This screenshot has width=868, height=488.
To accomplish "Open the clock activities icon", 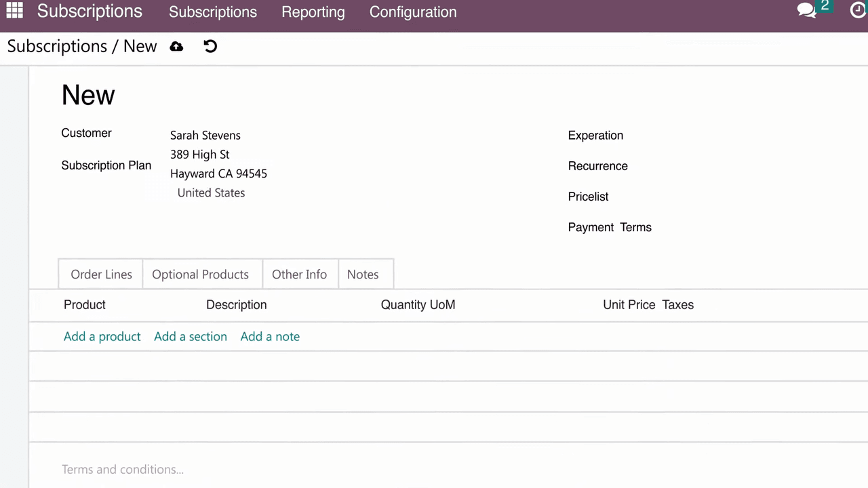I will pyautogui.click(x=859, y=11).
